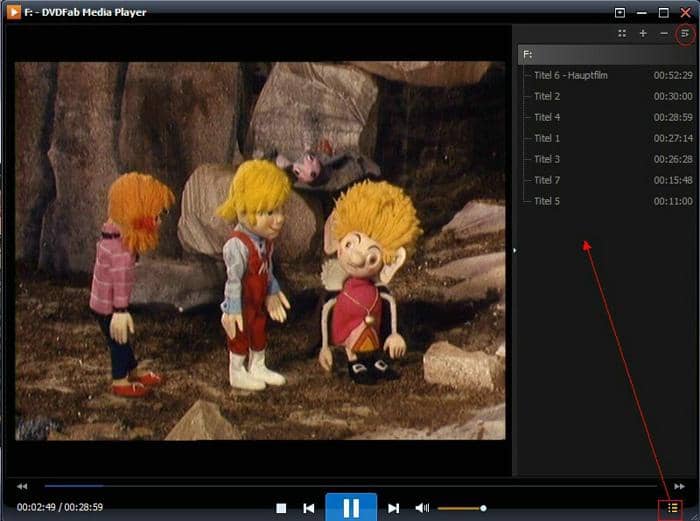
Task: Click the rewind double-arrow icon
Action: pos(22,486)
